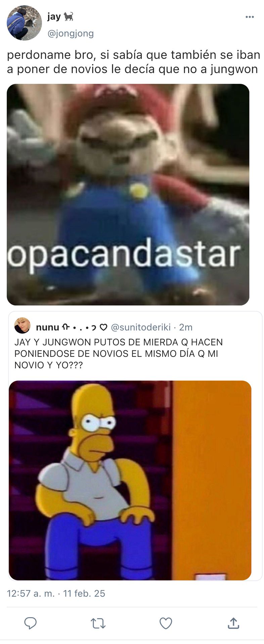
Task: Tap the reply speech bubble icon
Action: pyautogui.click(x=31, y=623)
